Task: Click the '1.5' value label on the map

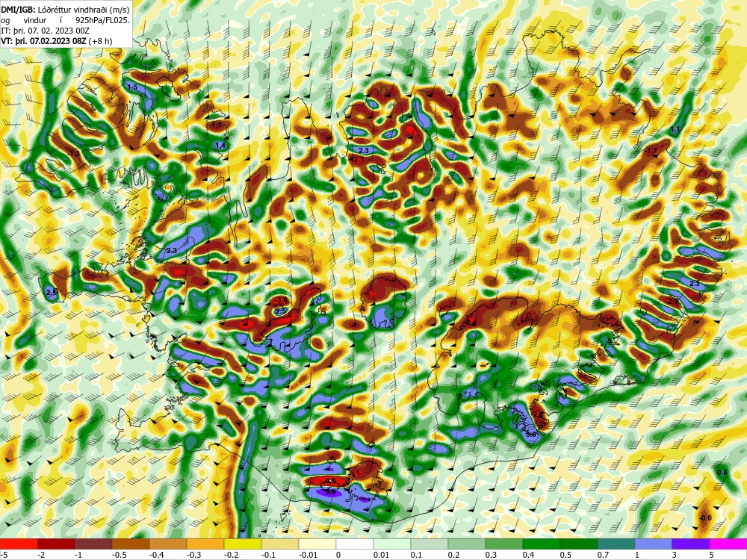Action: [x=132, y=87]
